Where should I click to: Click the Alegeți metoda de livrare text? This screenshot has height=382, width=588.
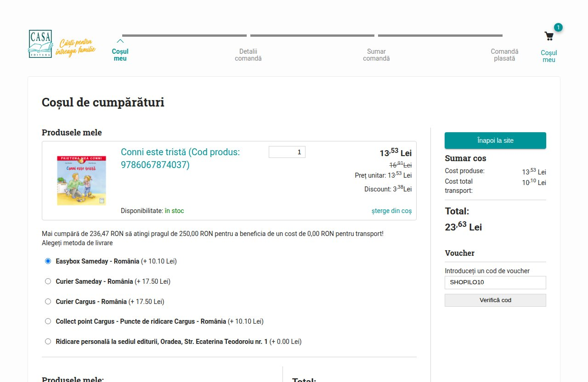77,243
